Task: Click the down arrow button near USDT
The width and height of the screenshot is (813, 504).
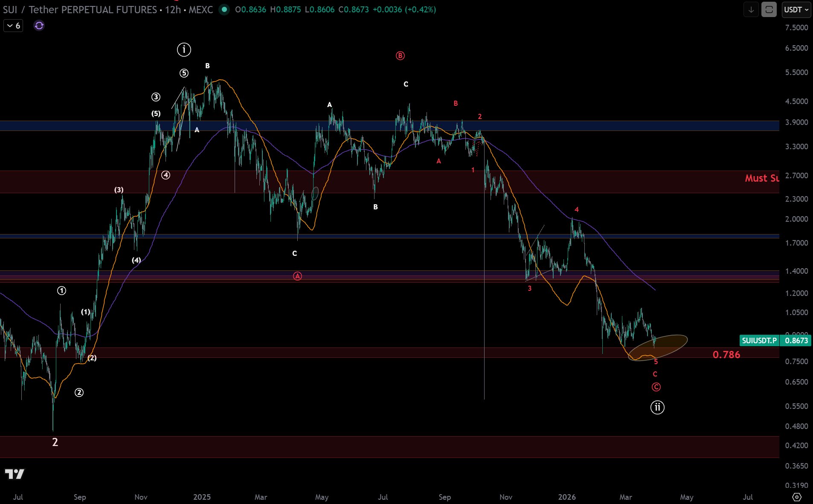Action: 751,9
